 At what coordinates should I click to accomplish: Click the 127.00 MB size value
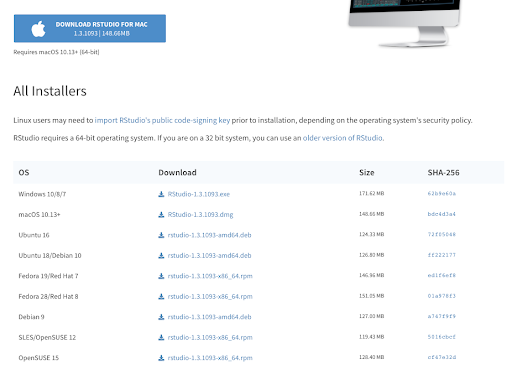[372, 316]
